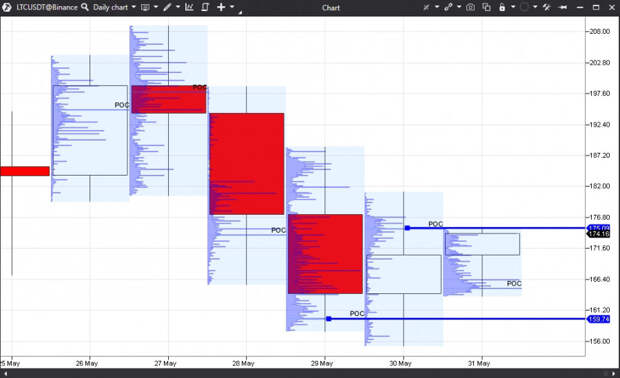Click the POC label above upper blue line

[436, 224]
